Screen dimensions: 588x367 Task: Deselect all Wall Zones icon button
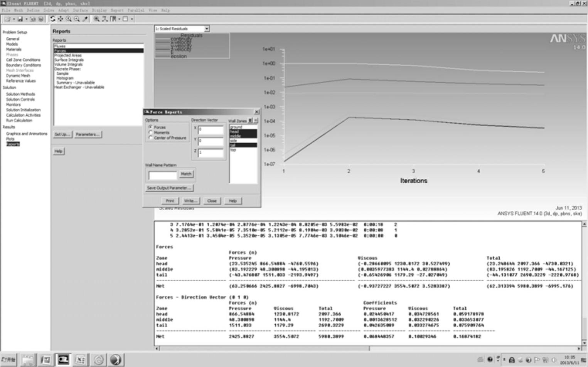pyautogui.click(x=255, y=121)
